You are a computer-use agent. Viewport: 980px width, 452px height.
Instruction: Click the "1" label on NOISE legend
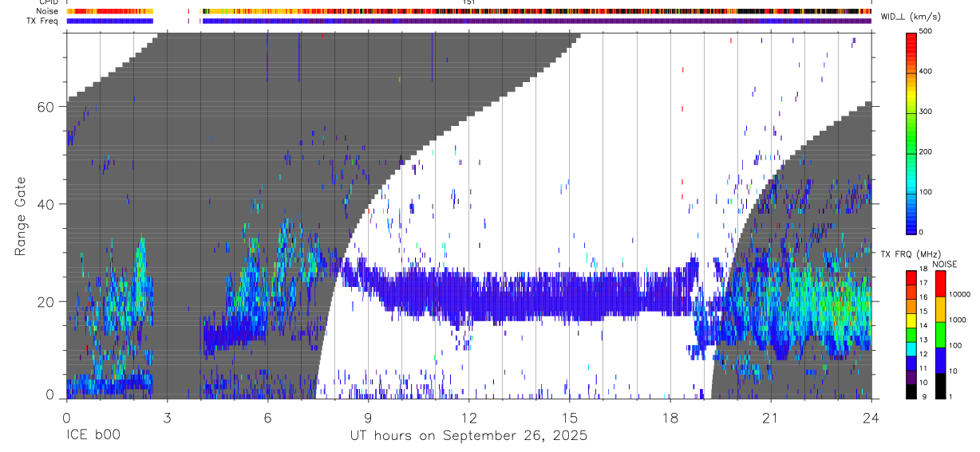[951, 396]
